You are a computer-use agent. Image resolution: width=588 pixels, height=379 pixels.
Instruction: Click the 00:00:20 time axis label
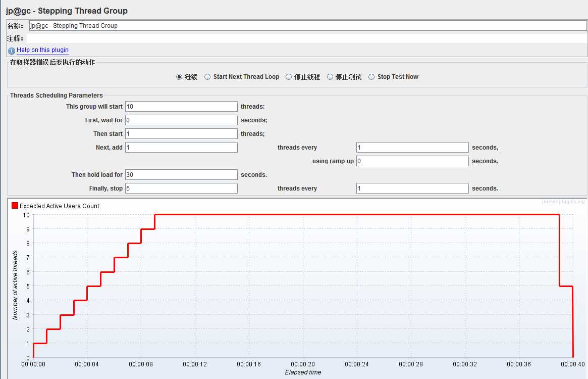(x=303, y=364)
